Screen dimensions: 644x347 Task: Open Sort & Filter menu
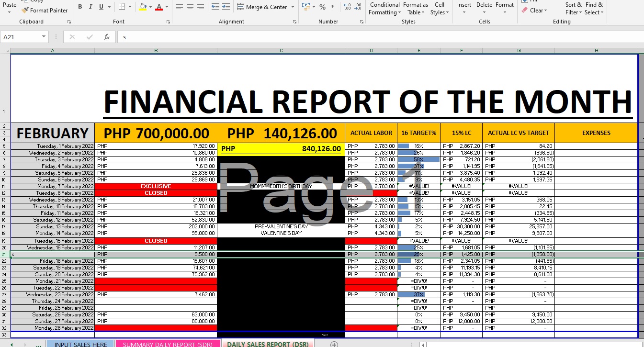tap(573, 9)
